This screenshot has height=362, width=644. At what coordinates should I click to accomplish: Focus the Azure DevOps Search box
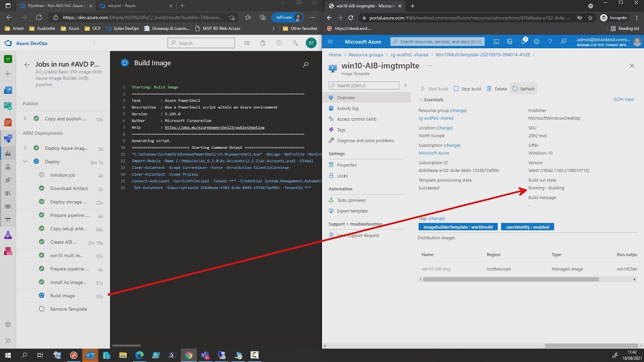201,43
